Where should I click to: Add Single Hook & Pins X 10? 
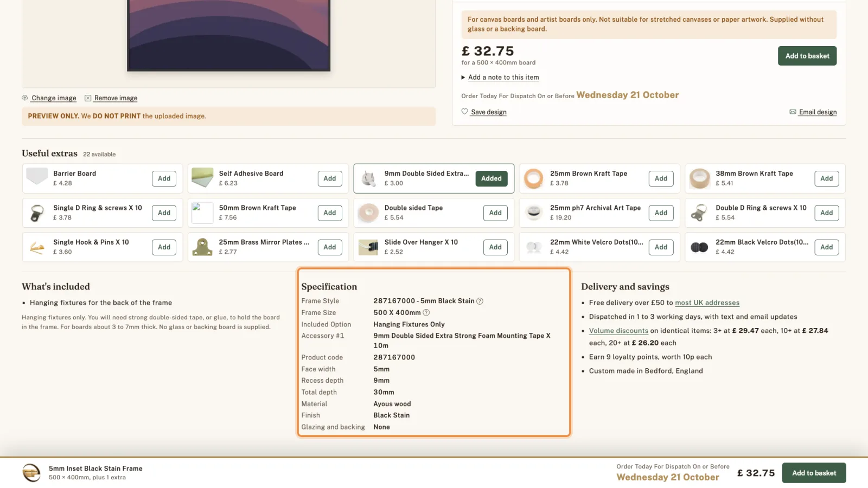[x=164, y=247]
